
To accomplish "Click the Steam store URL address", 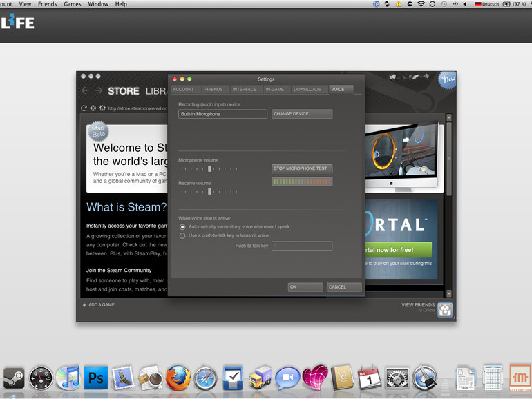I will (x=137, y=108).
